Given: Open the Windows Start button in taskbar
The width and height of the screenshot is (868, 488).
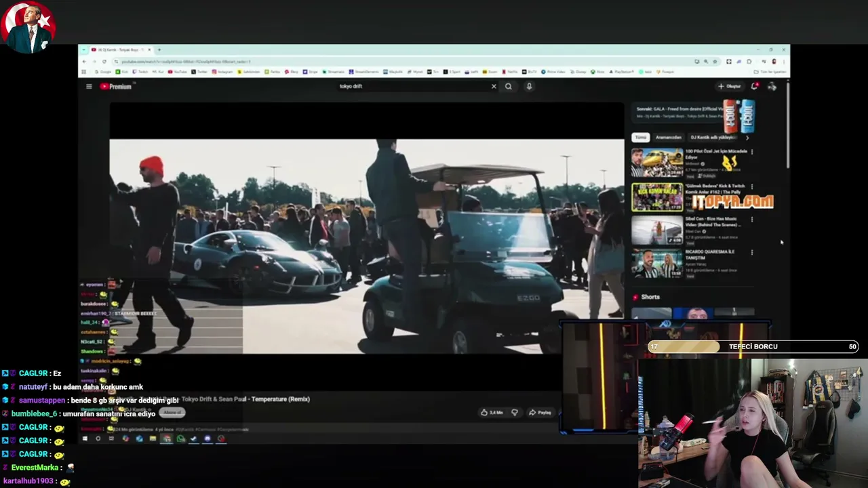Looking at the screenshot, I should 85,439.
